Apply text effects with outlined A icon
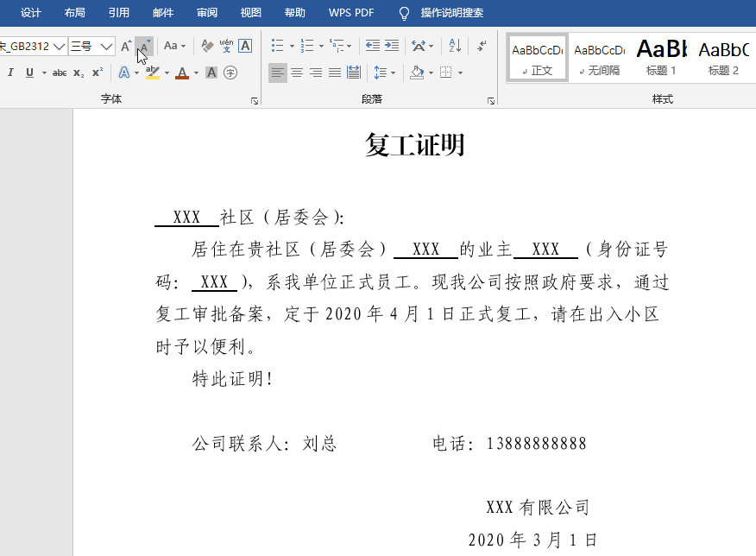Screen dimensions: 756x556 [x=124, y=73]
